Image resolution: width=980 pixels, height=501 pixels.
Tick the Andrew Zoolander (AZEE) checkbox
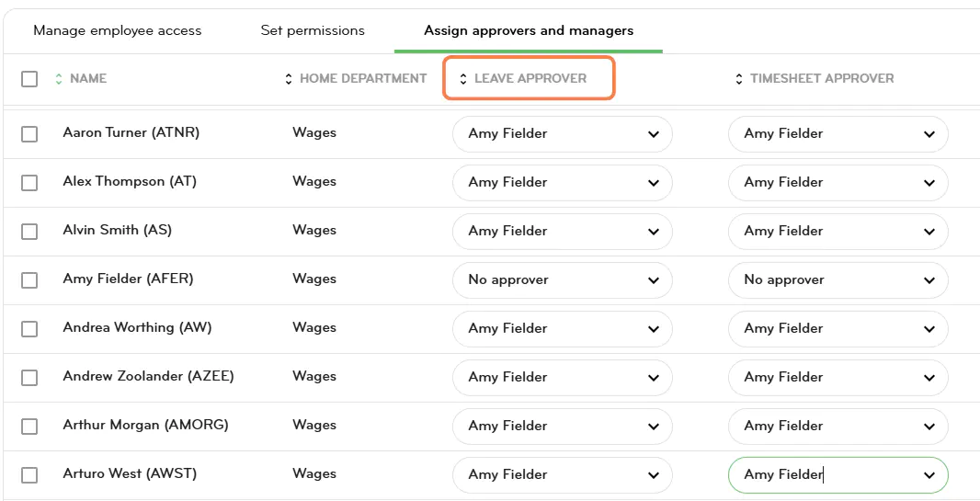coord(29,378)
